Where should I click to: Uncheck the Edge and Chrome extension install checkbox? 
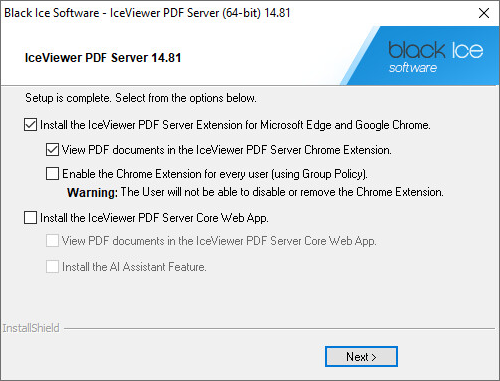(30, 125)
